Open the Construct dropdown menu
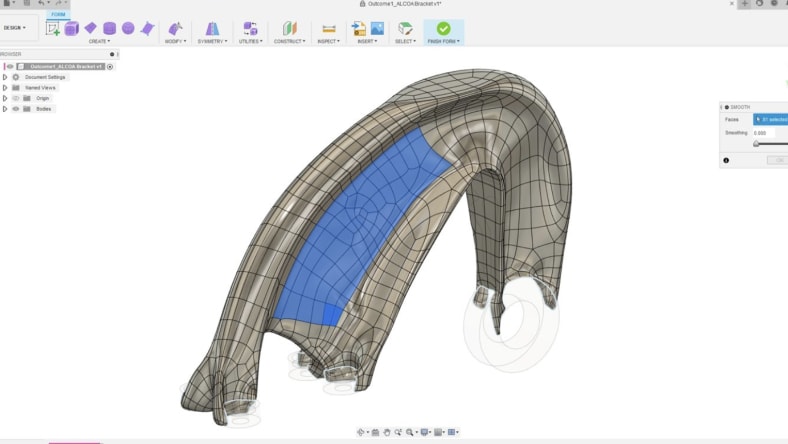This screenshot has width=788, height=444. 289,41
